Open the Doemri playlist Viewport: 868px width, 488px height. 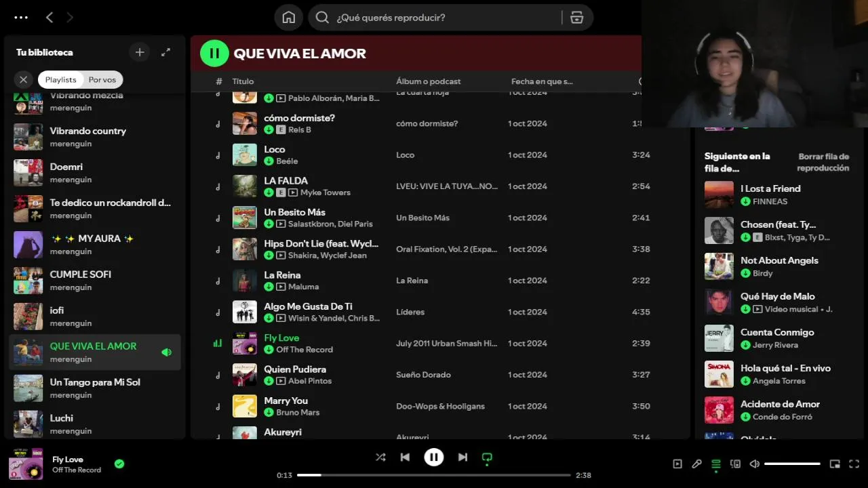(95, 173)
